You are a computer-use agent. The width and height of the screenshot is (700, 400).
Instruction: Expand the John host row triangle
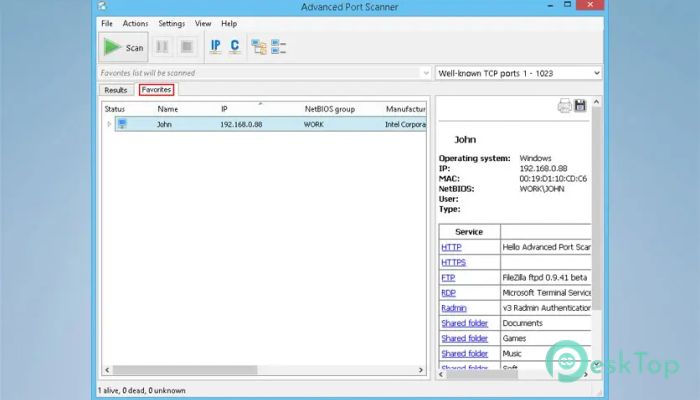pos(109,124)
